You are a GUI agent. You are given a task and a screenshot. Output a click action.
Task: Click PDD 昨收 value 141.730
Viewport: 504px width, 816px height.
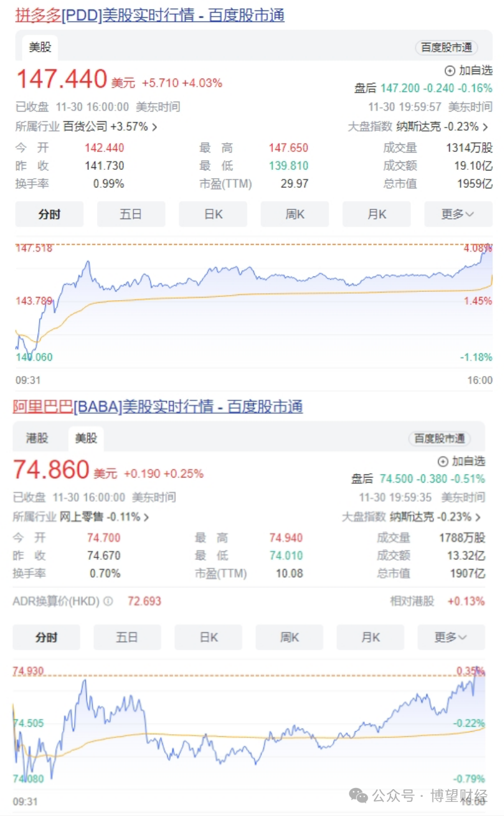point(105,166)
